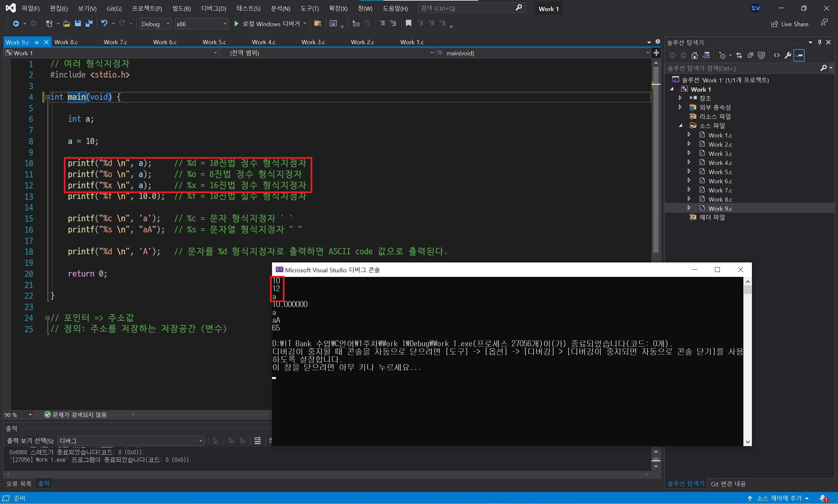
Task: Click the Live Share button
Action: (790, 24)
